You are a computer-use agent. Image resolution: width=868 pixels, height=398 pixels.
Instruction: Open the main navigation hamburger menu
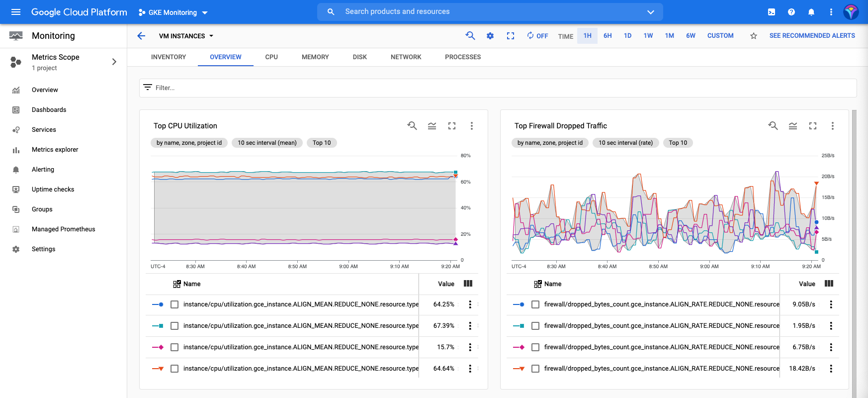[16, 12]
